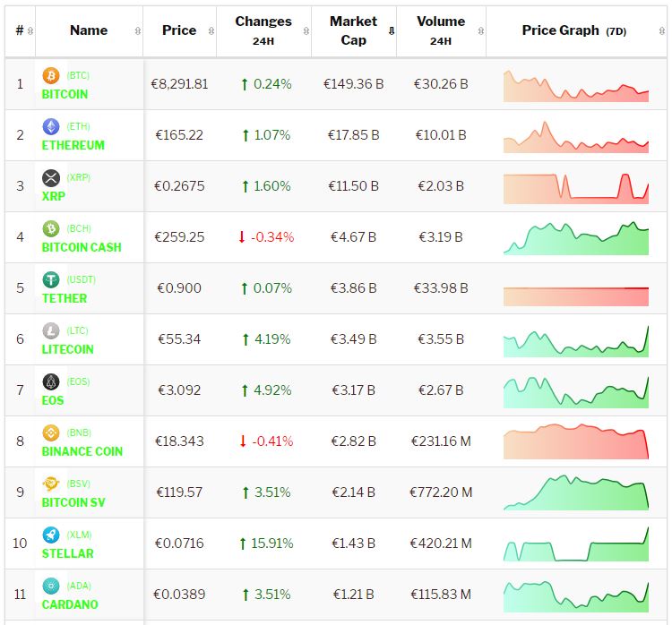Image resolution: width=672 pixels, height=625 pixels.
Task: Click the XRP coin logo icon
Action: (51, 178)
